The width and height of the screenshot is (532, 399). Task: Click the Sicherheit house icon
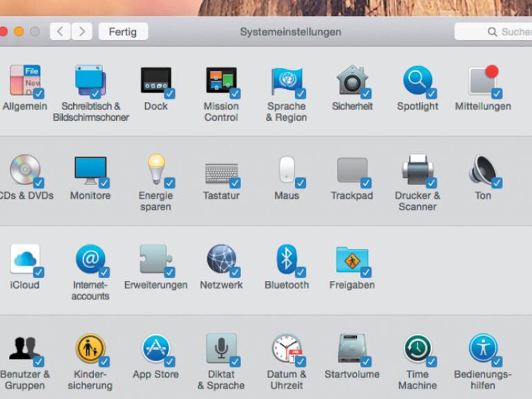coord(351,80)
